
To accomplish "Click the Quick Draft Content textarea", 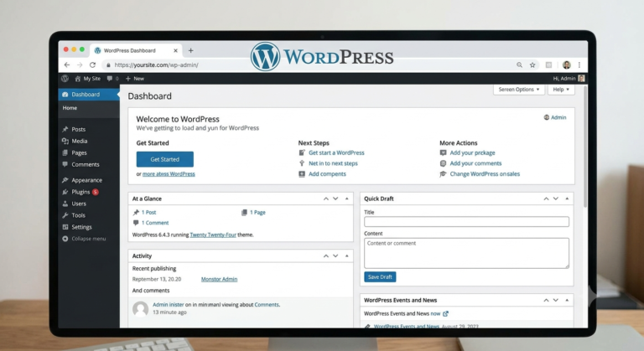I will click(466, 253).
